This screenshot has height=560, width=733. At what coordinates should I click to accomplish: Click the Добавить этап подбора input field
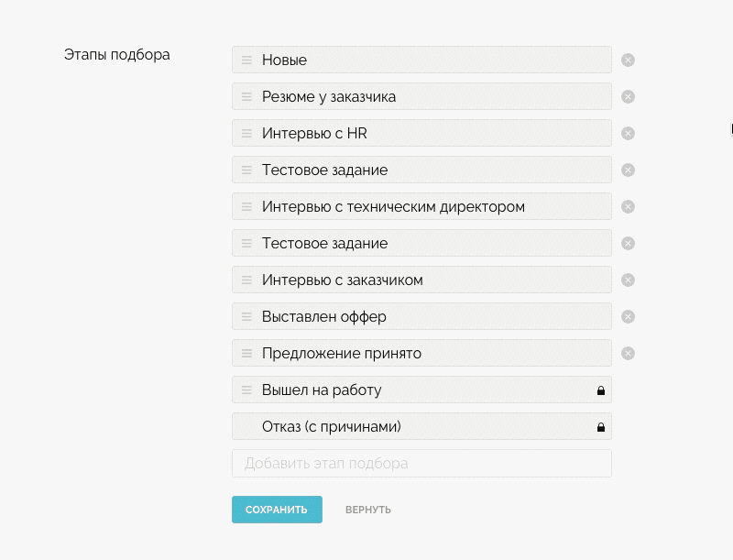point(421,463)
